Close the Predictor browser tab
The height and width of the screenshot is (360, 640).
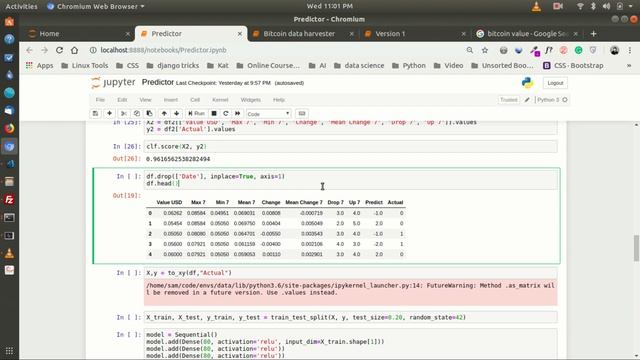click(x=240, y=34)
